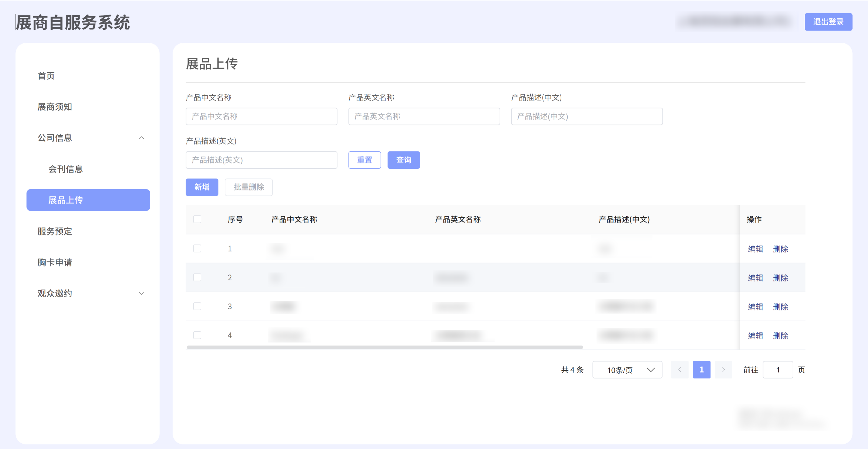Click 编辑 link for row 2
The width and height of the screenshot is (868, 449).
[755, 278]
